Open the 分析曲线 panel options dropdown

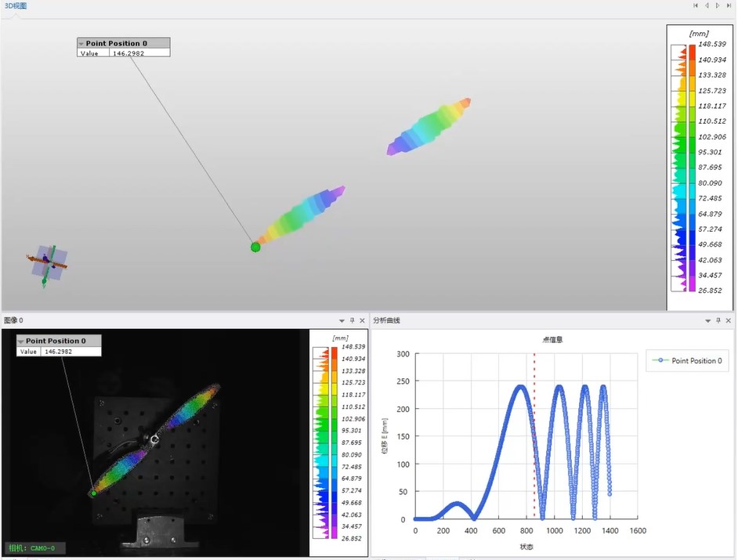coord(707,321)
